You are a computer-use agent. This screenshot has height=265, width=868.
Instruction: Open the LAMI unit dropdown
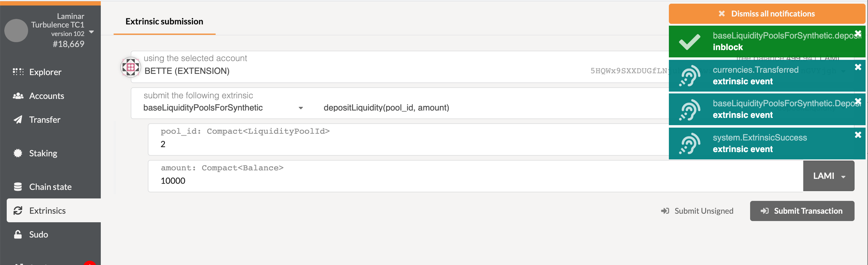coord(829,176)
